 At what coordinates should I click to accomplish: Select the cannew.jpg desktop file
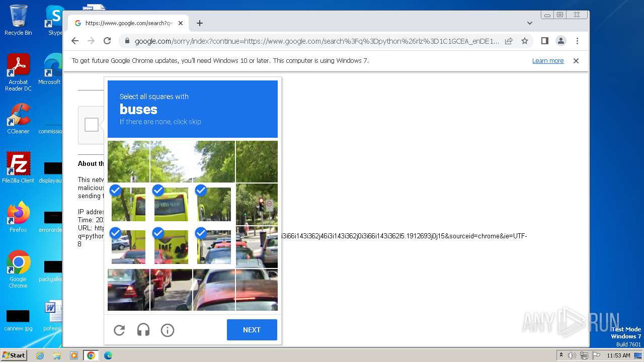[x=18, y=320]
